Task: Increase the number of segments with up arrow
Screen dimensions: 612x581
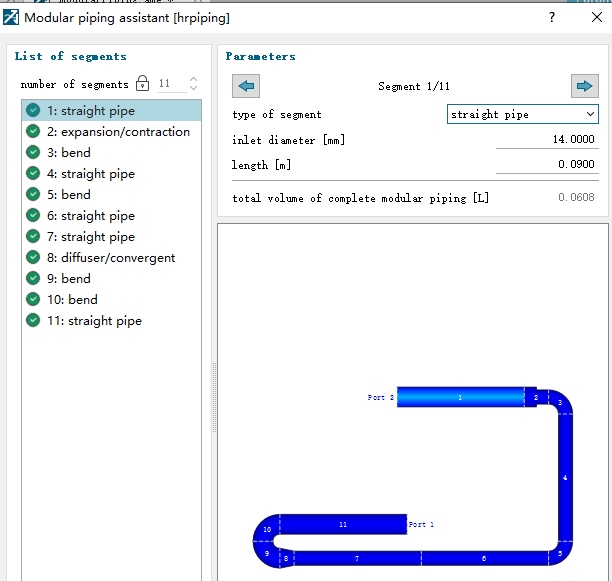Action: pos(193,80)
